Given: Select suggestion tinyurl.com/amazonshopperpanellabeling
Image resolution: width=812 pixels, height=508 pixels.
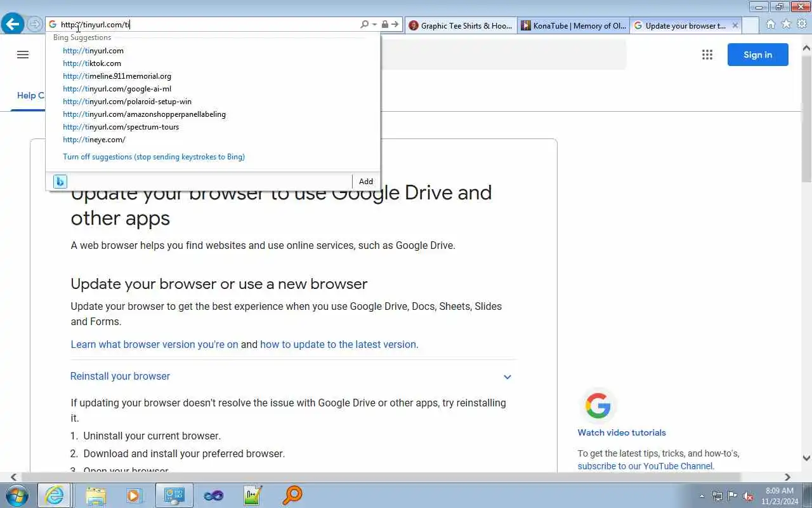Looking at the screenshot, I should click(144, 114).
